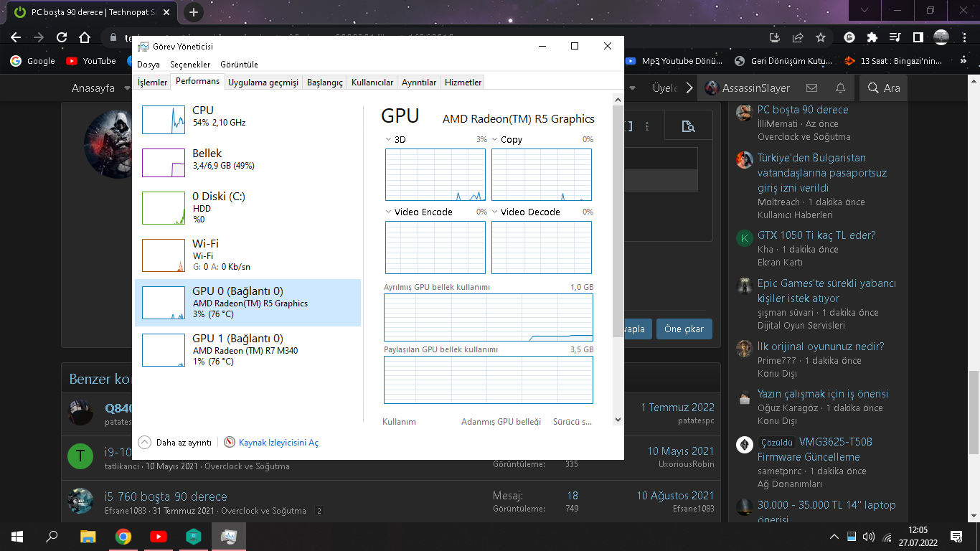Click the shared GPU memory usage graph
Image resolution: width=980 pixels, height=551 pixels.
point(489,380)
